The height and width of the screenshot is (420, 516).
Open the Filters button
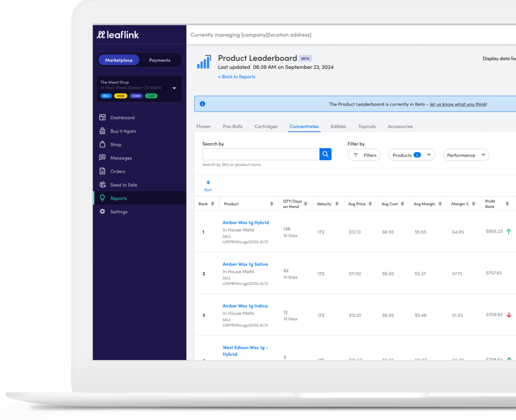[364, 155]
